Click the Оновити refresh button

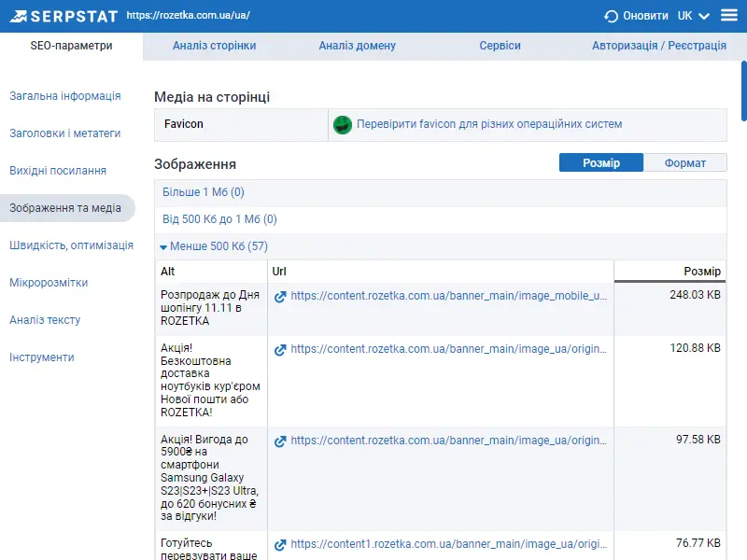[x=636, y=16]
